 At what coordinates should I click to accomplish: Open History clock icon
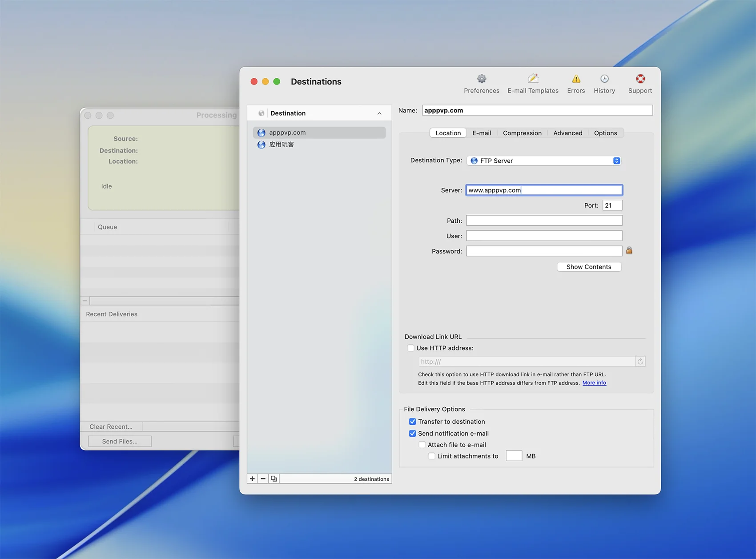(x=604, y=79)
